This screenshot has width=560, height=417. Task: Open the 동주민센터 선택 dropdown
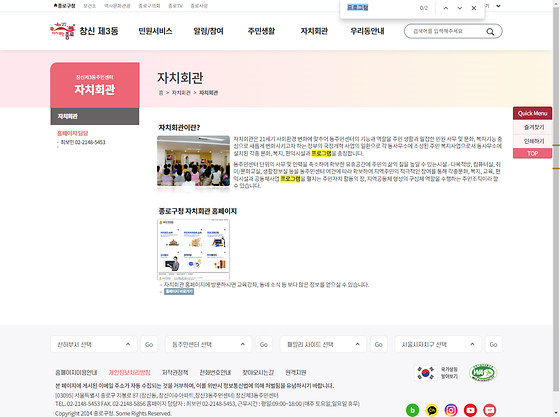(208, 344)
